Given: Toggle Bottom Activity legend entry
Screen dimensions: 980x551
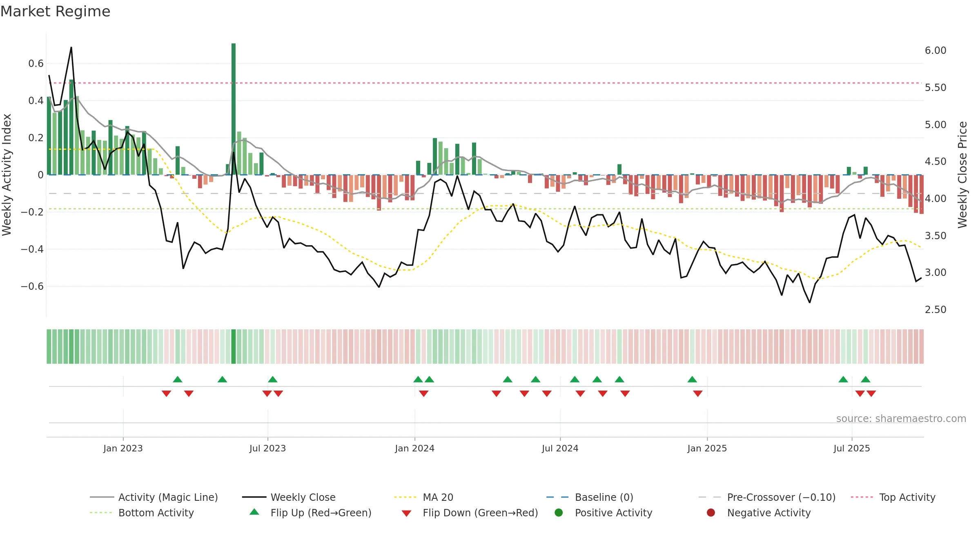Looking at the screenshot, I should click(142, 513).
